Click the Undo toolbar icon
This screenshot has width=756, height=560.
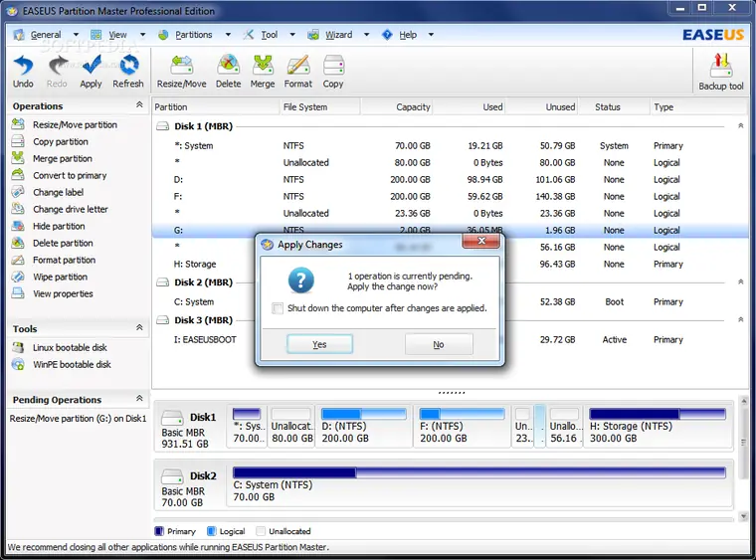click(x=23, y=68)
